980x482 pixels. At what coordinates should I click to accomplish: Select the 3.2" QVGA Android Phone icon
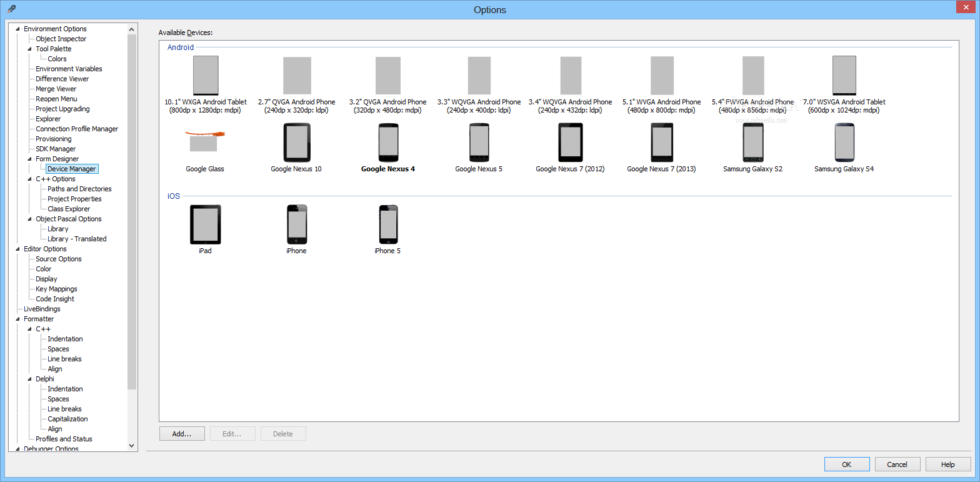point(388,75)
